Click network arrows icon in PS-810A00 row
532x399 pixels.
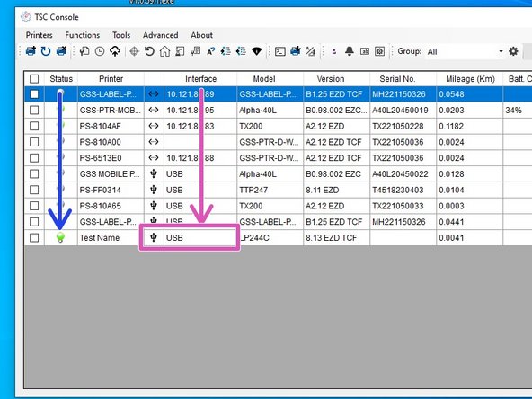coord(154,142)
